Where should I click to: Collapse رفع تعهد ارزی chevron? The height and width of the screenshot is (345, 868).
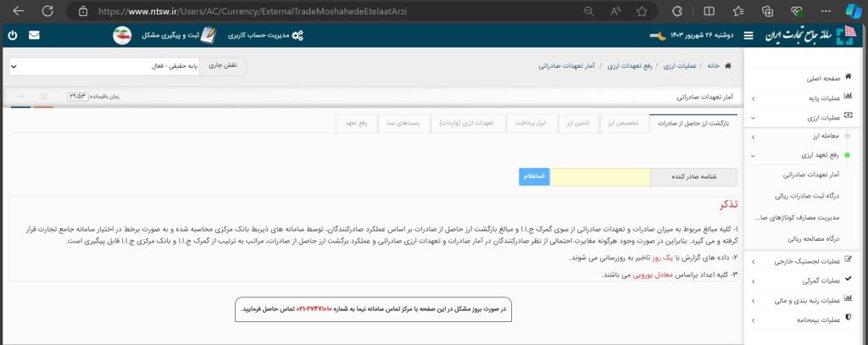tap(753, 156)
